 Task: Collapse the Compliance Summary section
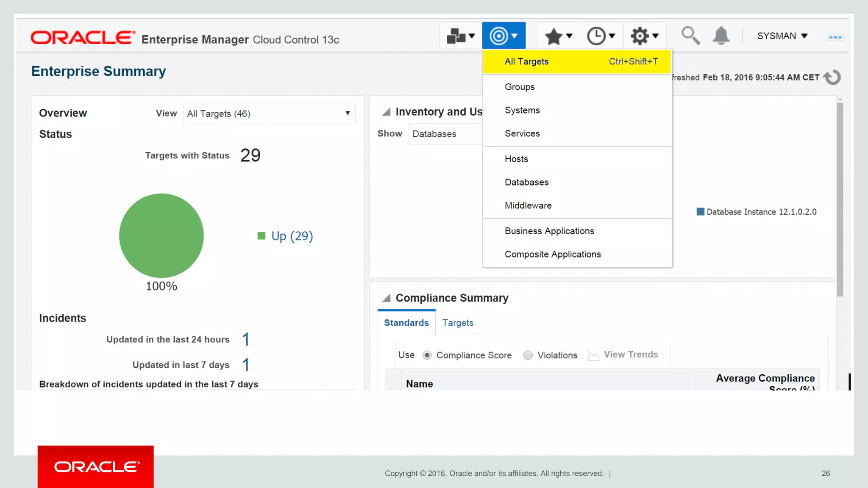(386, 298)
